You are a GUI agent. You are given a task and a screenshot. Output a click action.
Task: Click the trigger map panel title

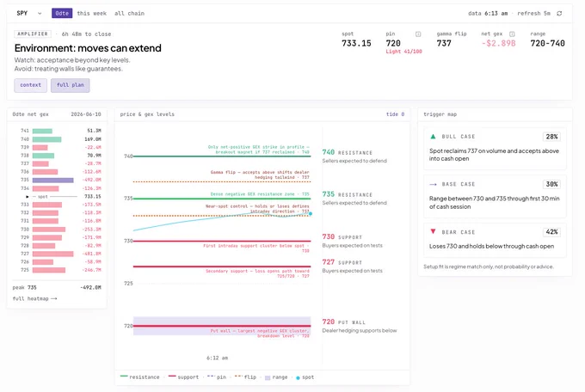tap(440, 114)
